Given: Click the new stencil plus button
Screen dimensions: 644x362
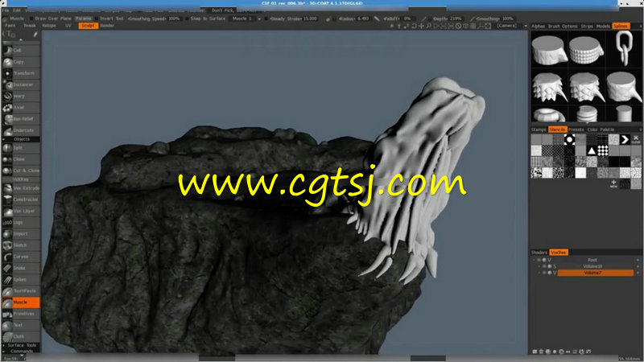Looking at the screenshot, I should (x=613, y=183).
